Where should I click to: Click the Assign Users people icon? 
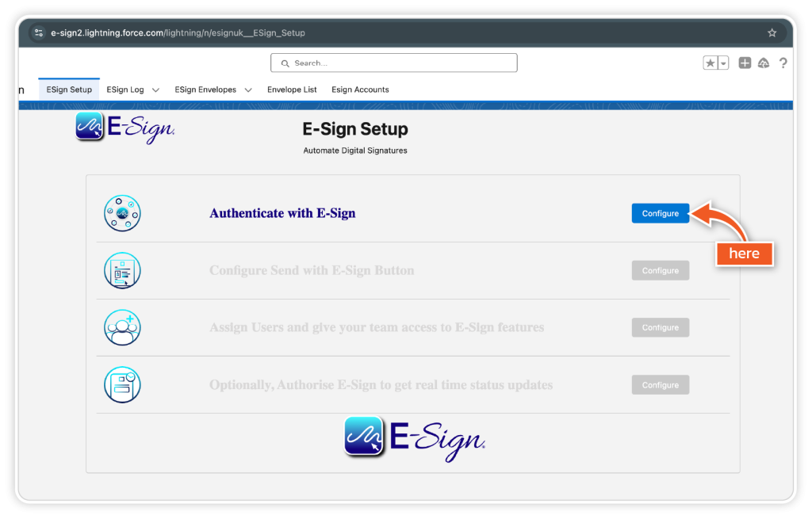coord(122,327)
